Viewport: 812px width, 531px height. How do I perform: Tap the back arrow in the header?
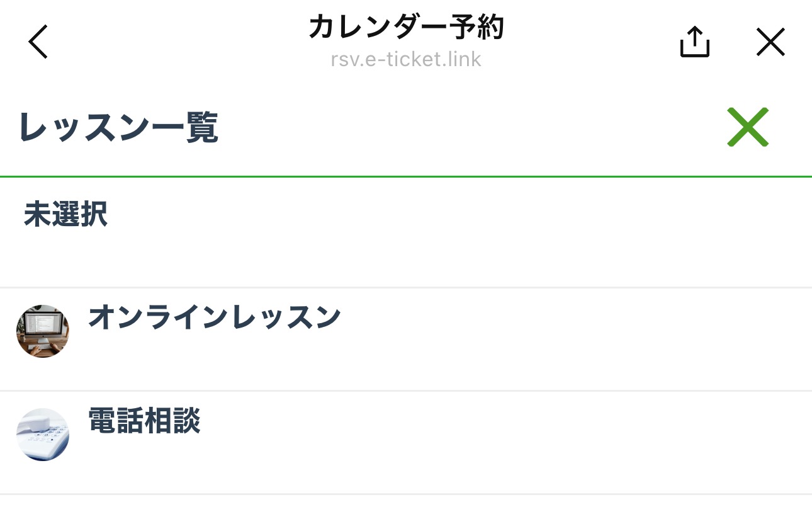tap(38, 42)
